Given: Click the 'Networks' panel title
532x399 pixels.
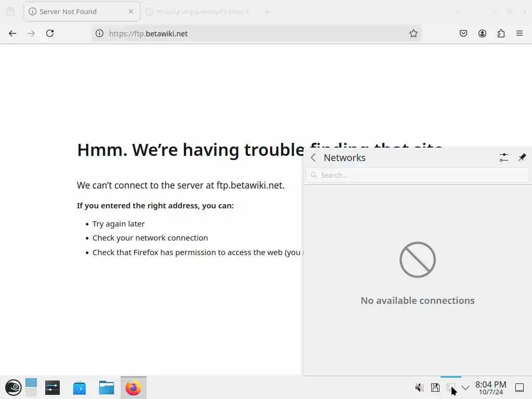Looking at the screenshot, I should pyautogui.click(x=344, y=158).
